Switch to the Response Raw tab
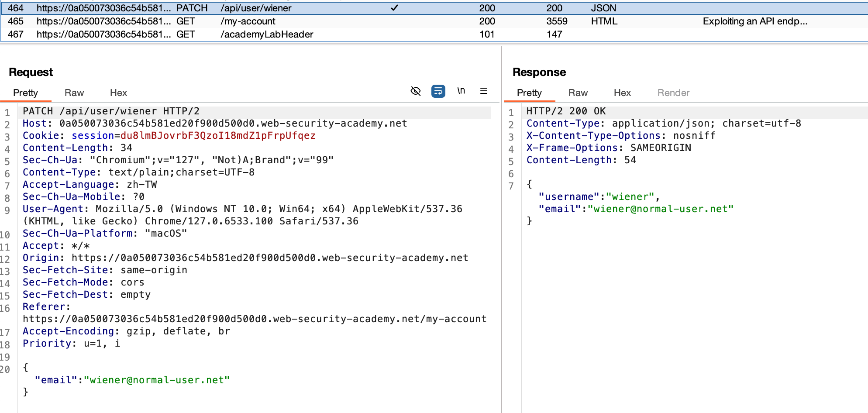Viewport: 868px width, 413px height. pyautogui.click(x=578, y=93)
